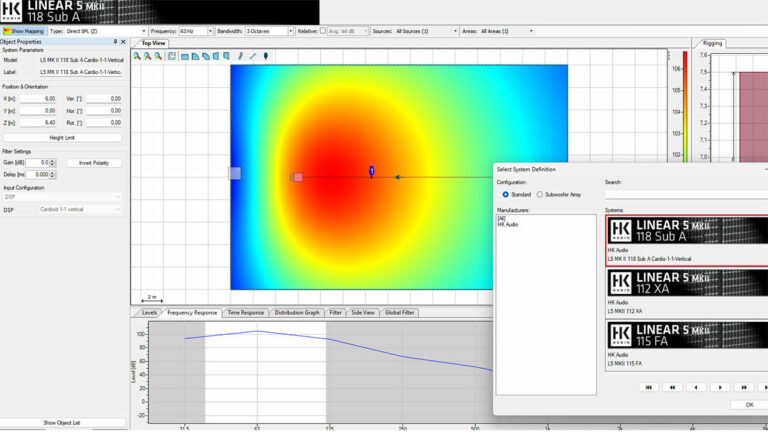This screenshot has width=768, height=432.
Task: Select the grey square object at map edge
Action: 235,173
